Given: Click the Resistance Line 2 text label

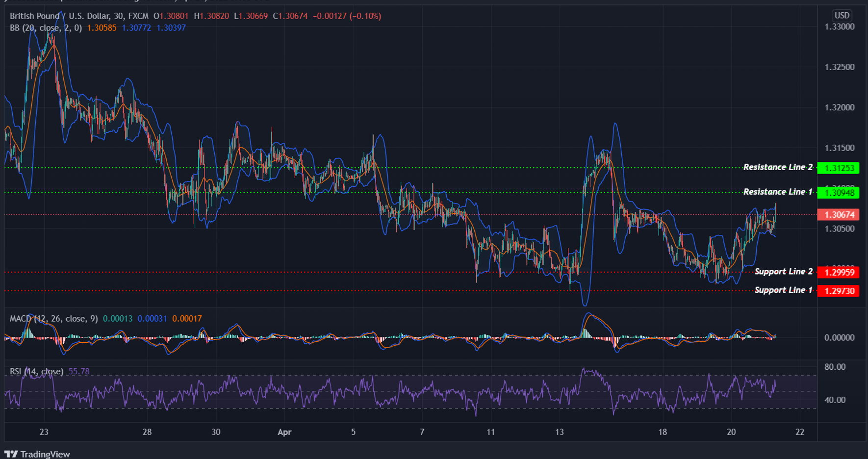Looking at the screenshot, I should coord(777,167).
